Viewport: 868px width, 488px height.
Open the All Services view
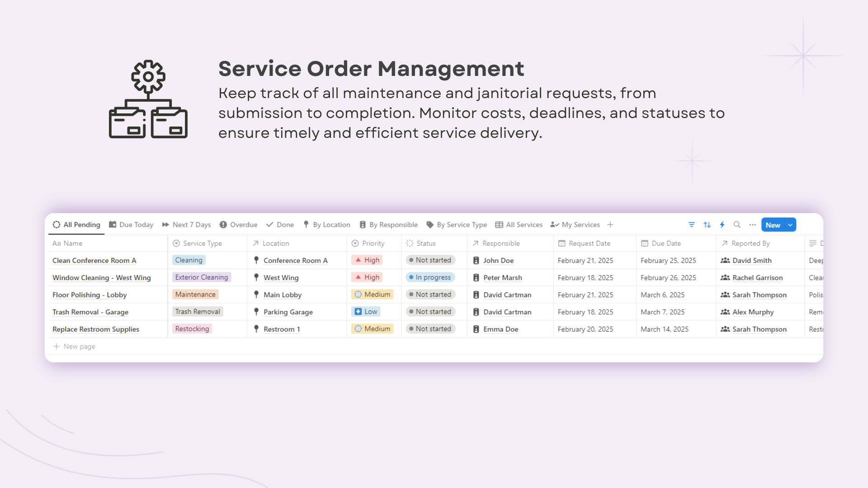click(519, 225)
